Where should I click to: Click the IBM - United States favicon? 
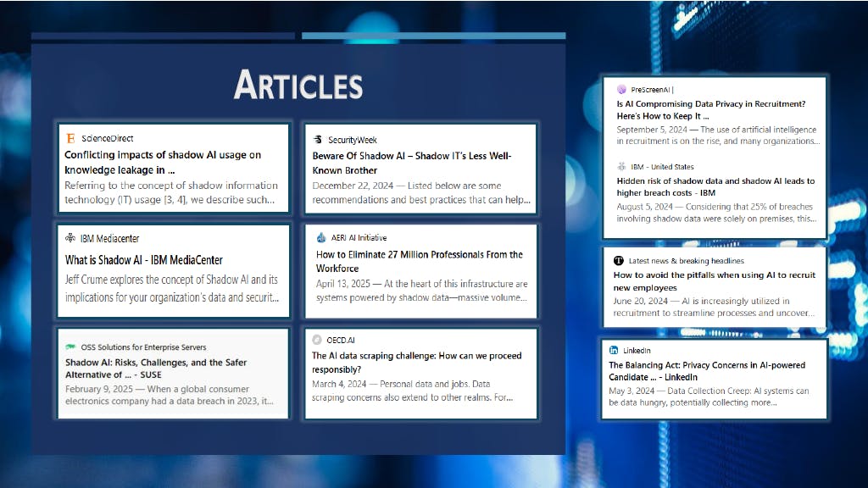[x=621, y=166]
